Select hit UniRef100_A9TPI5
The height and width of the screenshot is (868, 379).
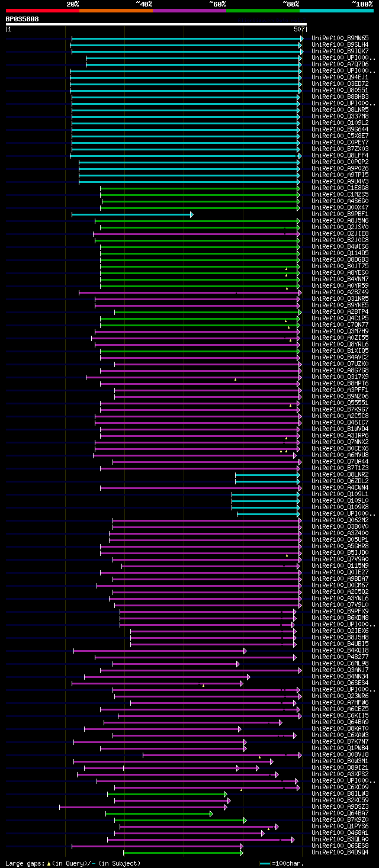(340, 175)
